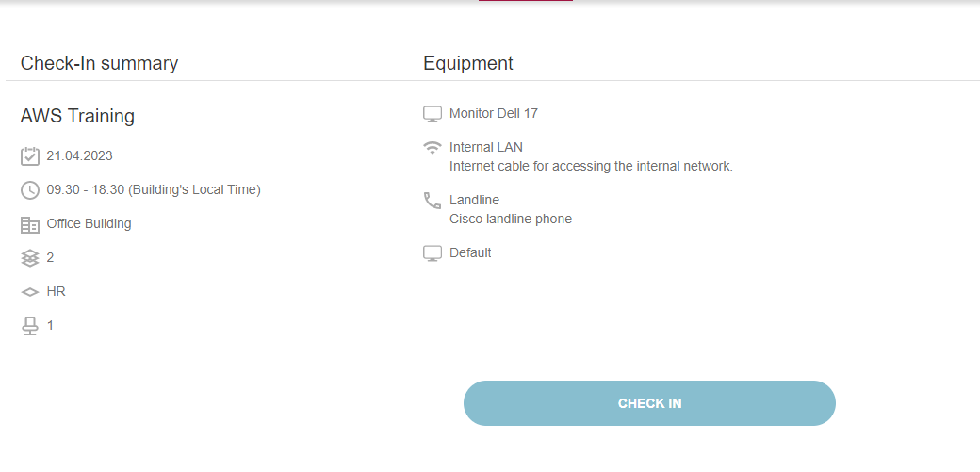
Task: Click the monitor icon beside Default
Action: pyautogui.click(x=433, y=253)
